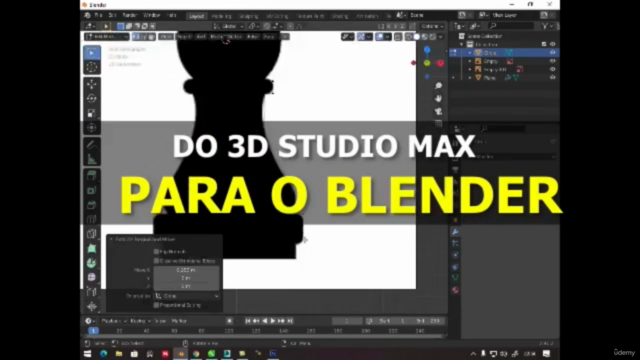Open the Modifier properties wrench tab
Screen dimensions: 640x360
click(455, 232)
